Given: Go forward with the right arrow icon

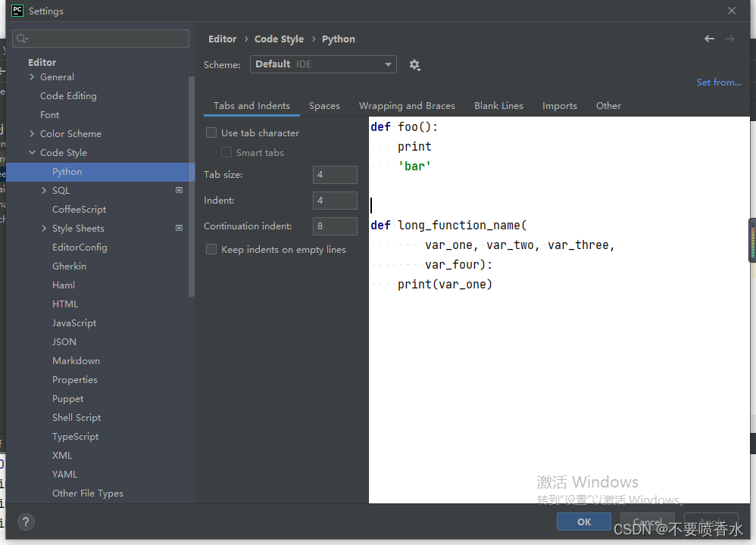Looking at the screenshot, I should (x=730, y=39).
